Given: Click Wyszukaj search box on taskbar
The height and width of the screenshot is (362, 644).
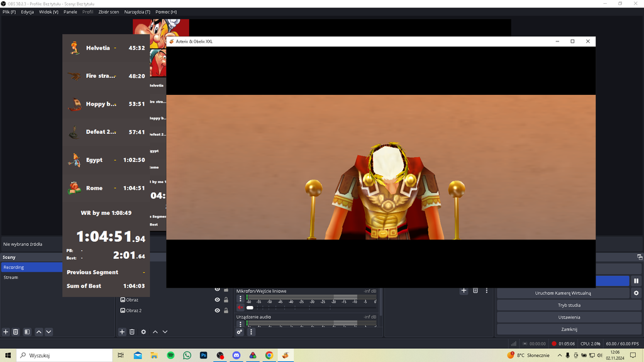Looking at the screenshot, I should pos(65,356).
